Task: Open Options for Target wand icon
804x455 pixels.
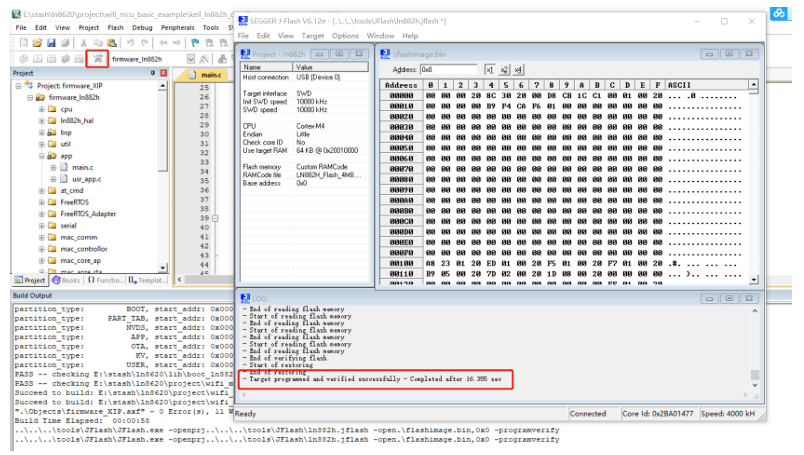Action: pyautogui.click(x=204, y=59)
